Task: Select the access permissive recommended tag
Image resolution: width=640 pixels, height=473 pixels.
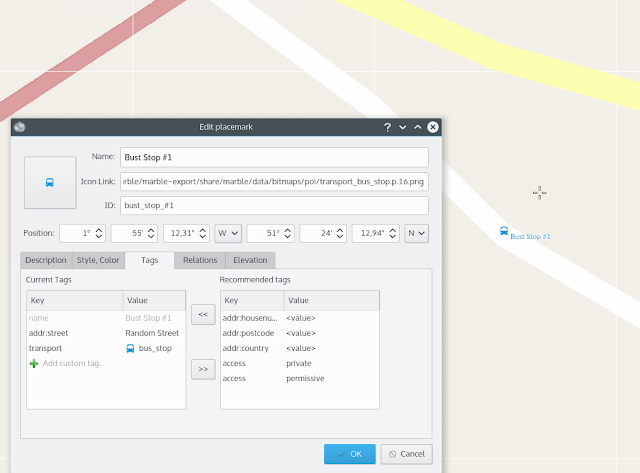Action: tap(300, 378)
